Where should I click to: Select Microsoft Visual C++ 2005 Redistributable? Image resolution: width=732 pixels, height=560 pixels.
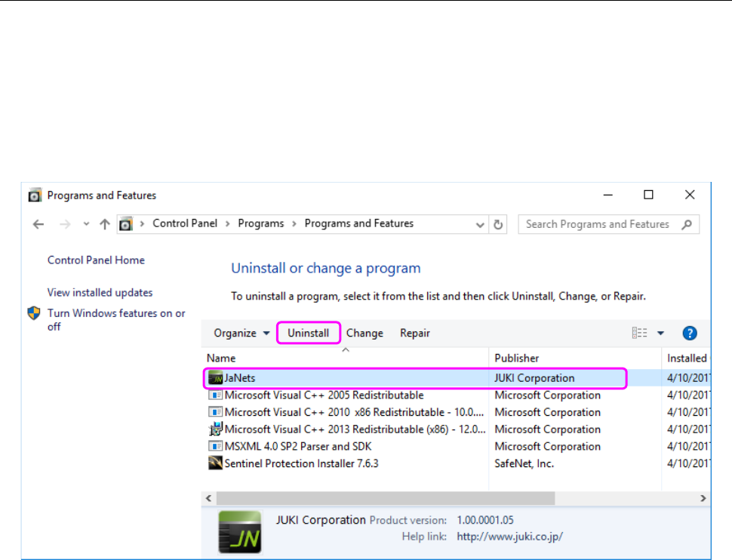[324, 395]
